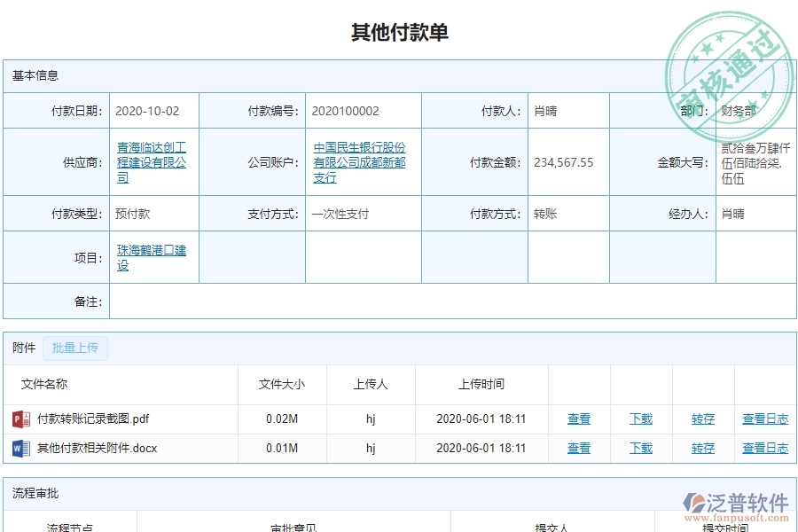转存 the 付款转账记录截图.pdf attachment
The height and width of the screenshot is (532, 798).
(x=701, y=419)
